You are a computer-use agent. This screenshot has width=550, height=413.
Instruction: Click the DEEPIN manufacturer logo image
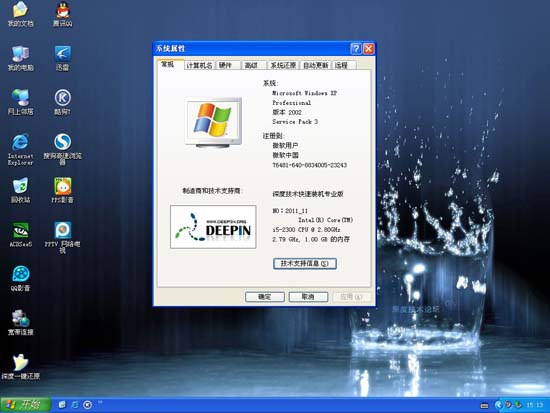pyautogui.click(x=213, y=227)
